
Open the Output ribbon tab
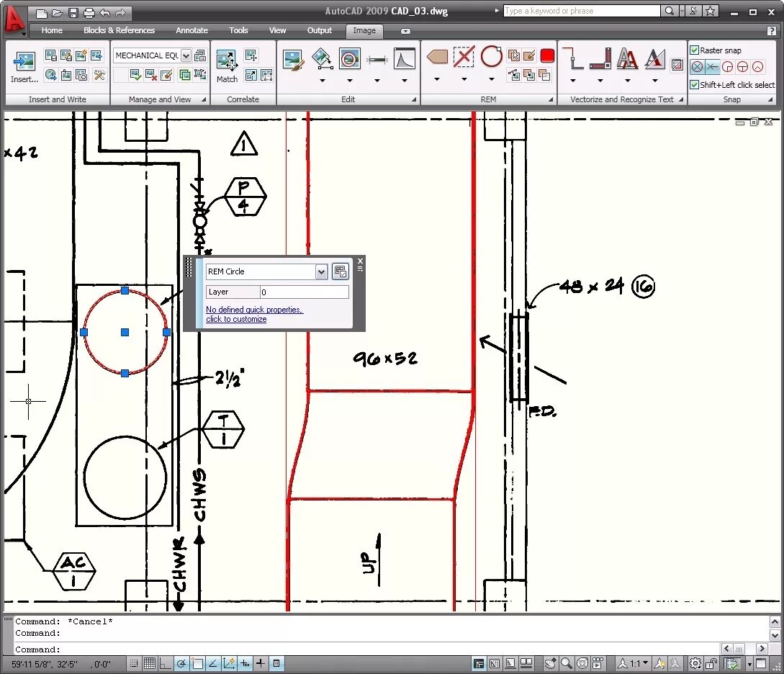(319, 30)
